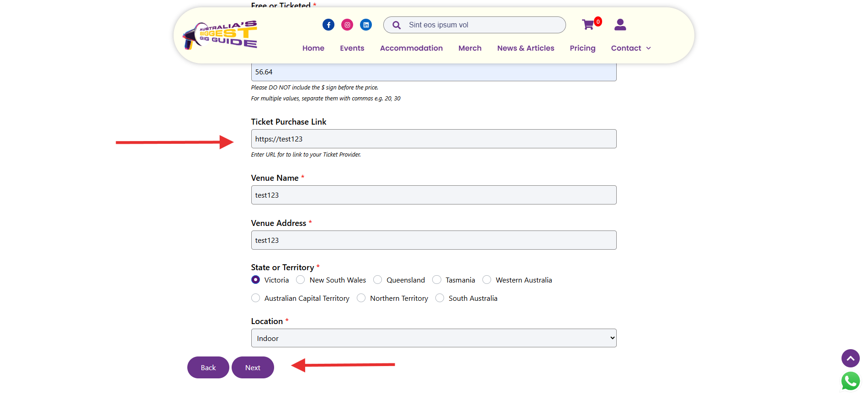The height and width of the screenshot is (398, 868).
Task: Open the Pricing menu item
Action: pos(582,48)
